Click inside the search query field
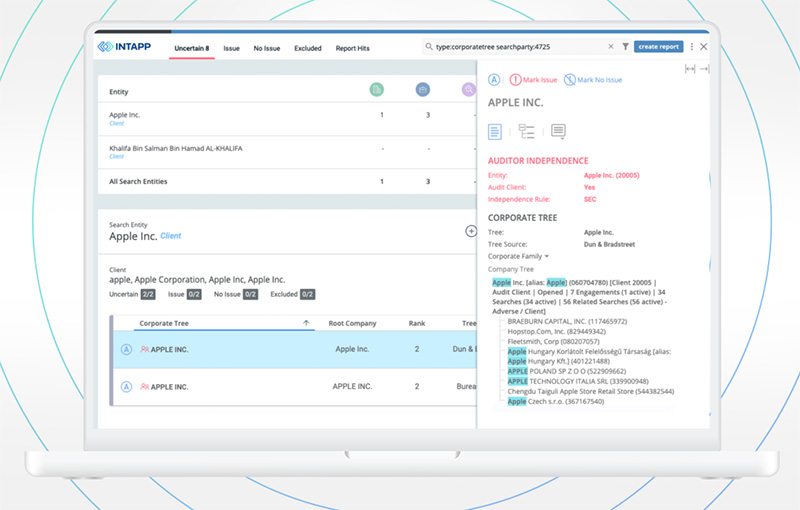This screenshot has height=510, width=800. click(515, 47)
